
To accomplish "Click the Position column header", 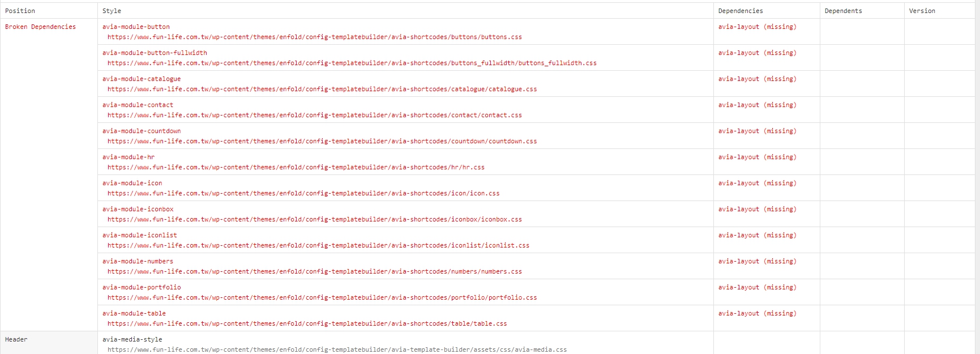I will tap(20, 11).
